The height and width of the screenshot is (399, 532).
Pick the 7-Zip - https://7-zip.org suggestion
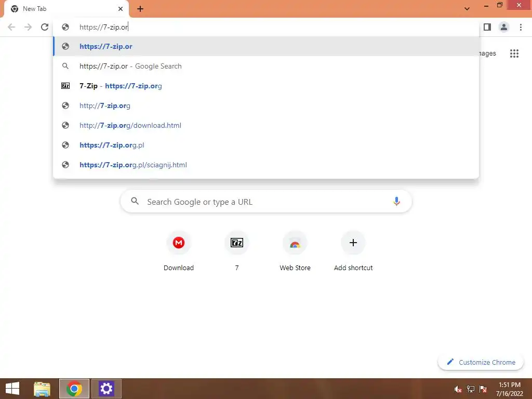coord(266,86)
